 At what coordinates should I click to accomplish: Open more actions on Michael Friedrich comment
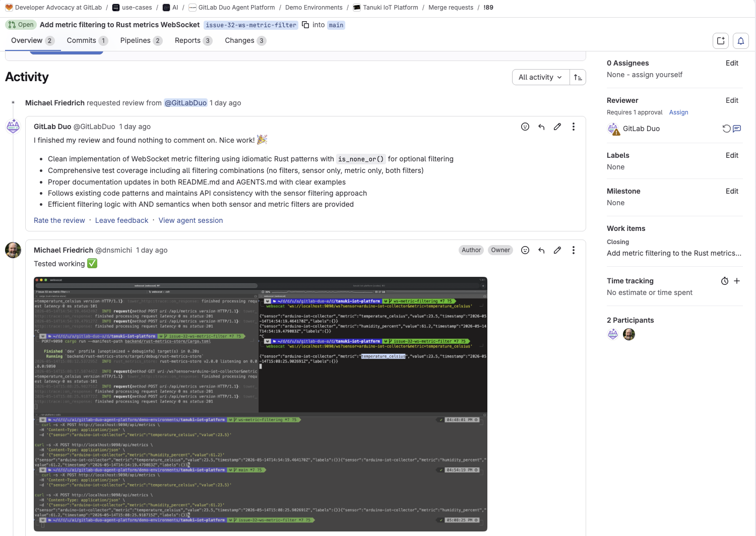pyautogui.click(x=574, y=250)
